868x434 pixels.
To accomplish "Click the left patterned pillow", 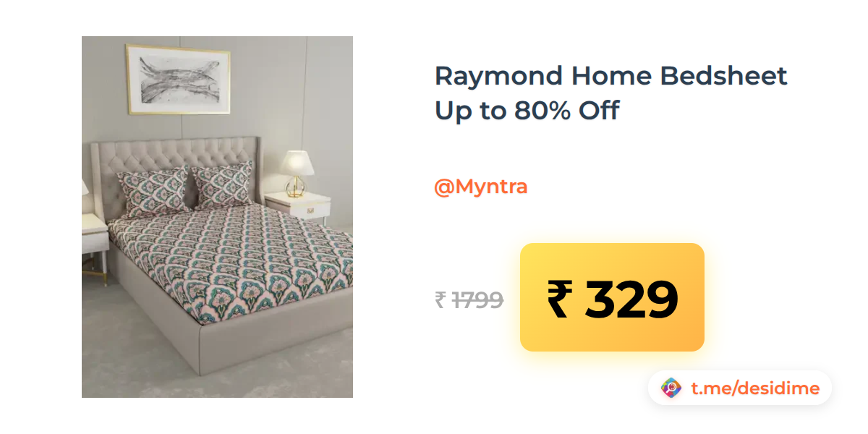I will point(153,192).
